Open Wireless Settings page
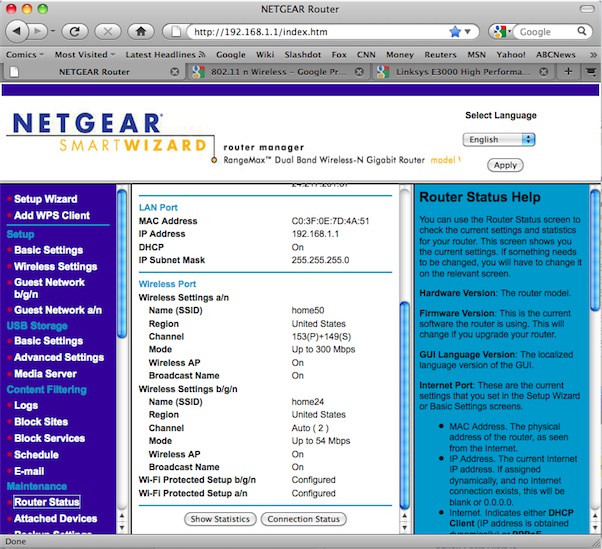This screenshot has width=602, height=549. pos(56,266)
